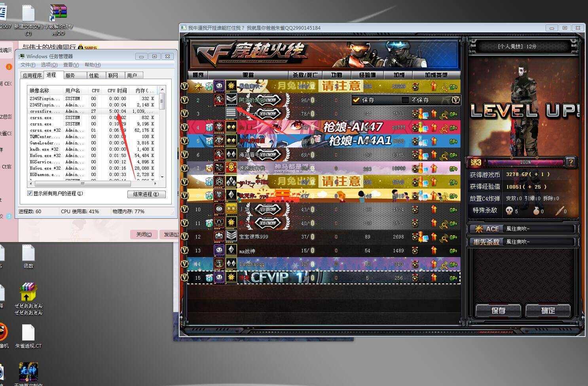Switch to the 服务 tab

click(x=70, y=76)
